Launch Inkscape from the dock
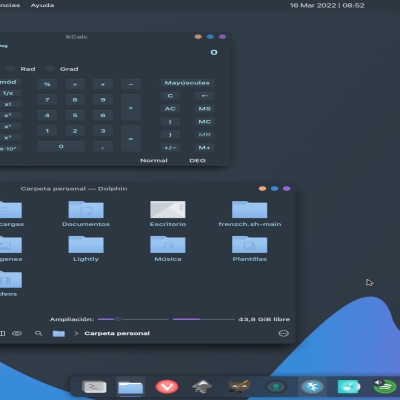This screenshot has width=400, height=400. [202, 387]
